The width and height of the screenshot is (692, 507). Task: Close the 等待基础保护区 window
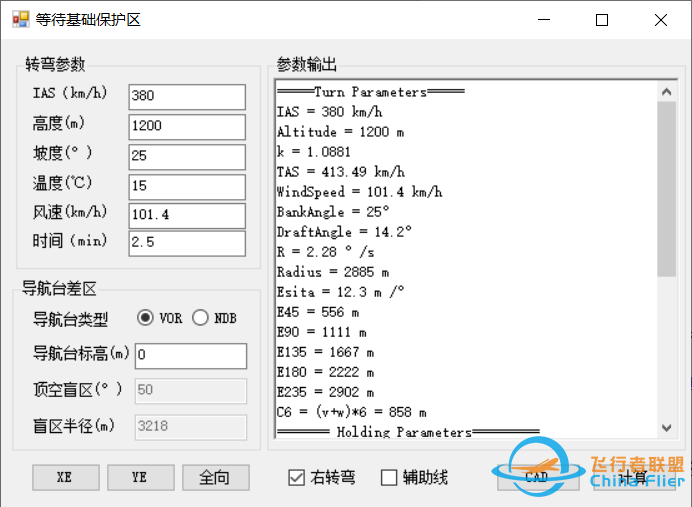(661, 20)
